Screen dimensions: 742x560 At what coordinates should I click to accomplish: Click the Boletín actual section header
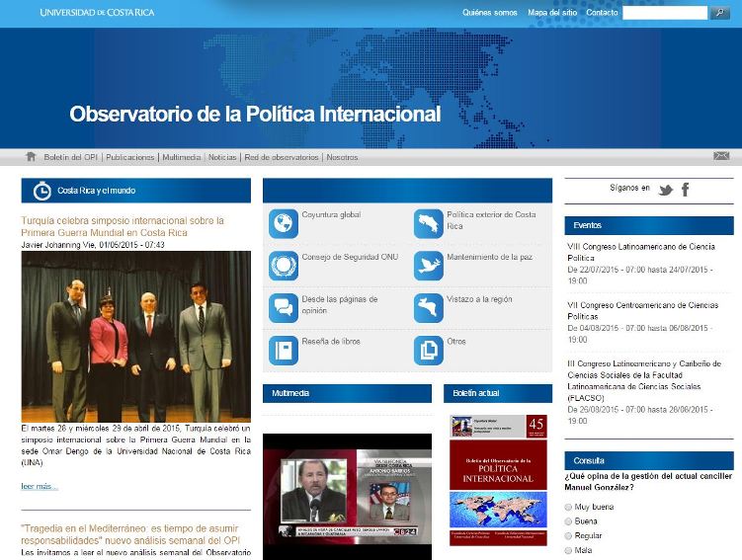(498, 393)
